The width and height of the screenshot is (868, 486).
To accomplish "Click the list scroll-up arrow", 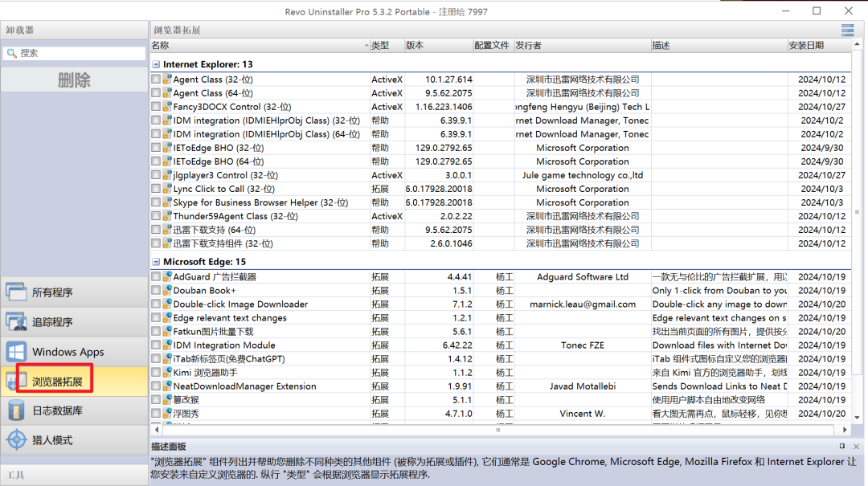I will [857, 44].
